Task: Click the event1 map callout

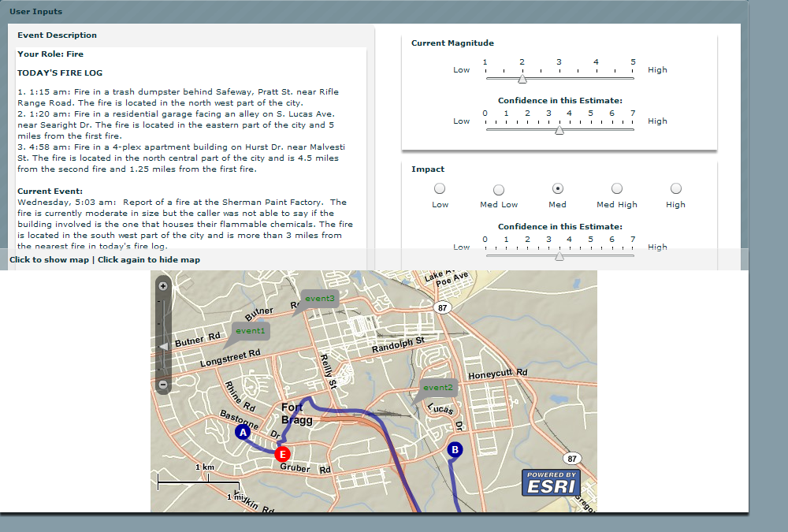Action: 250,331
